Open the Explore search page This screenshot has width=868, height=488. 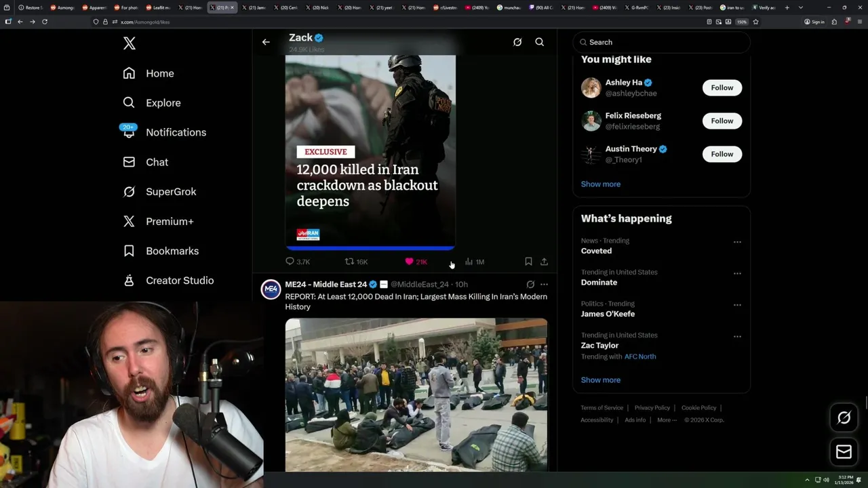click(152, 103)
